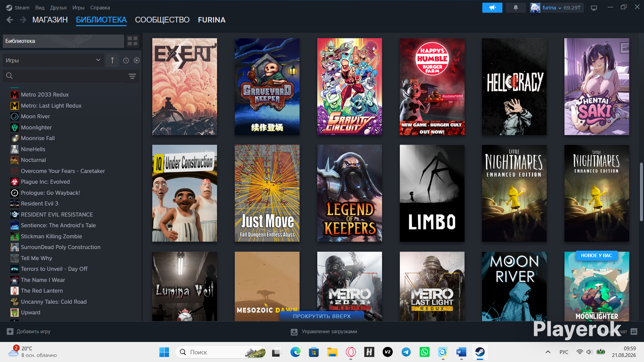This screenshot has height=362, width=644.
Task: Open the Moon River cover art
Action: [514, 286]
